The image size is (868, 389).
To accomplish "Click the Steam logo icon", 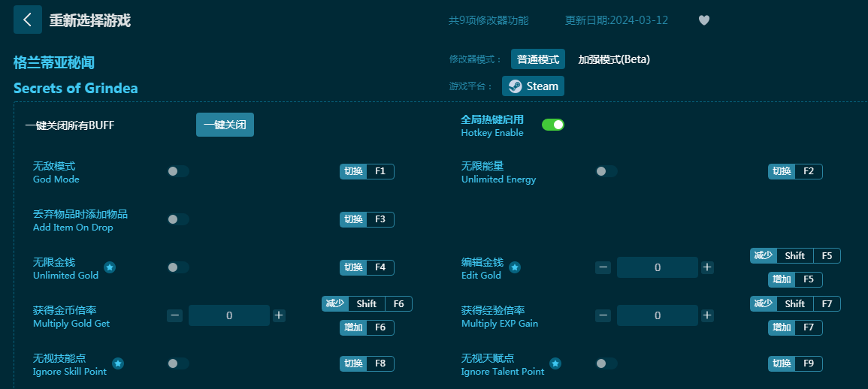I will (516, 86).
